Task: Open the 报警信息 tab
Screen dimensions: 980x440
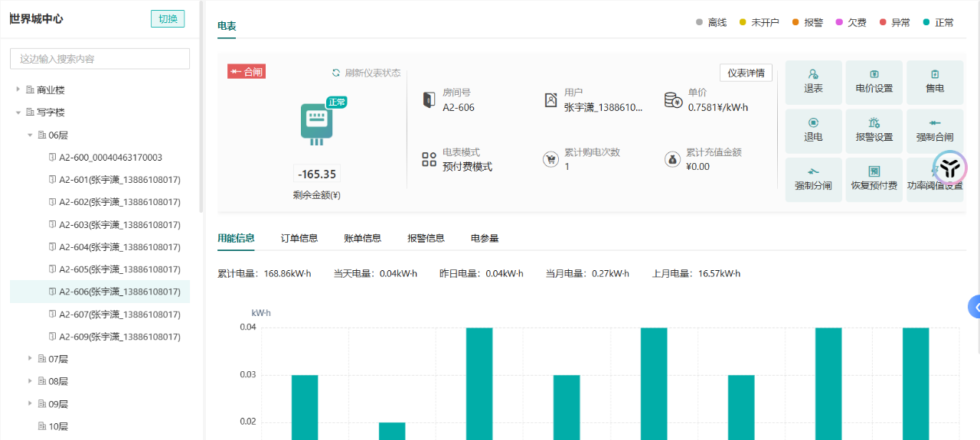Action: (426, 238)
